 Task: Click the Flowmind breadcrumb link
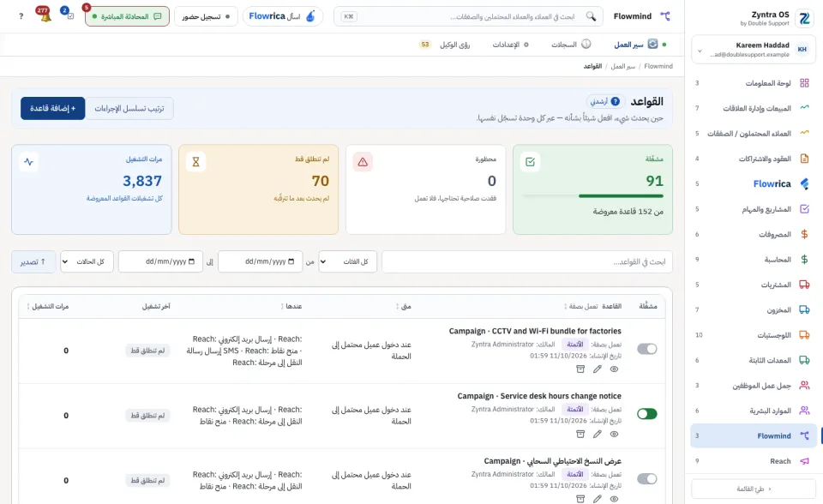[x=658, y=66]
